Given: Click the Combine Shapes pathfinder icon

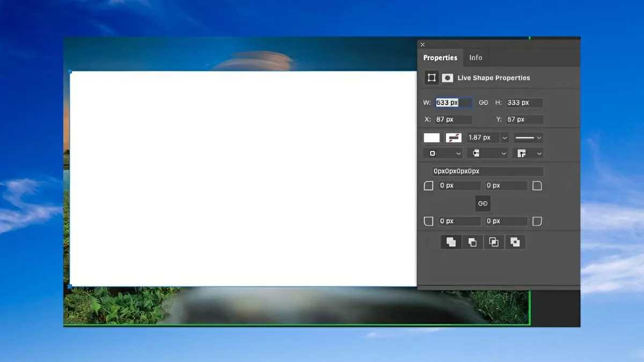Looking at the screenshot, I should (x=451, y=242).
